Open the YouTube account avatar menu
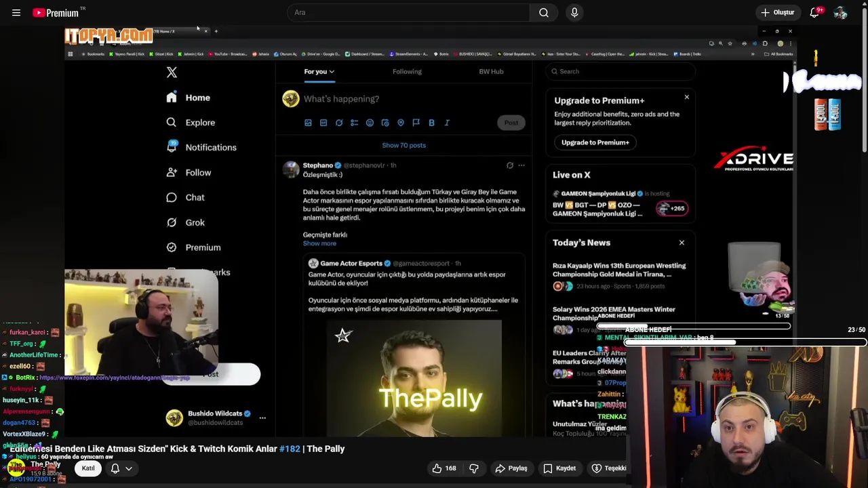This screenshot has width=868, height=488. (x=841, y=12)
